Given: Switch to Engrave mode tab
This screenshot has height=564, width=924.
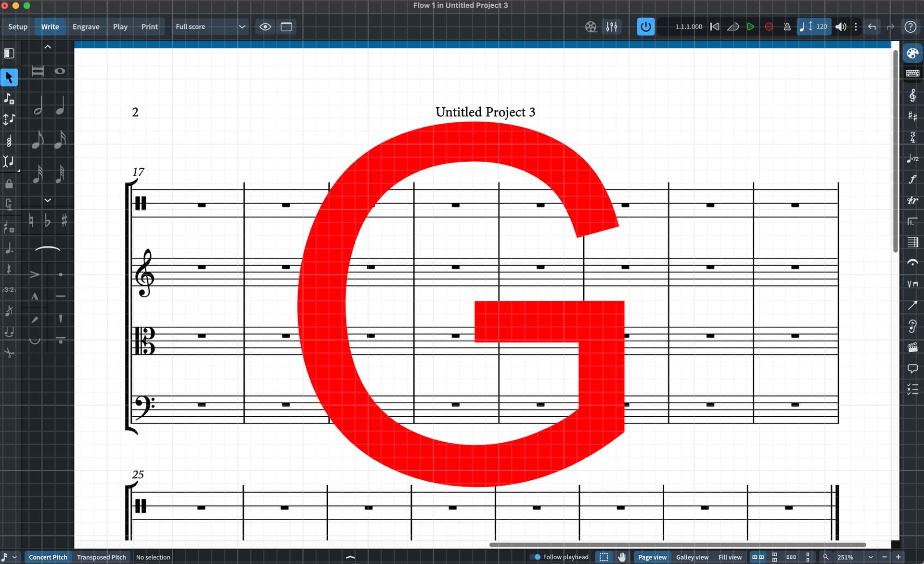Looking at the screenshot, I should [x=86, y=27].
